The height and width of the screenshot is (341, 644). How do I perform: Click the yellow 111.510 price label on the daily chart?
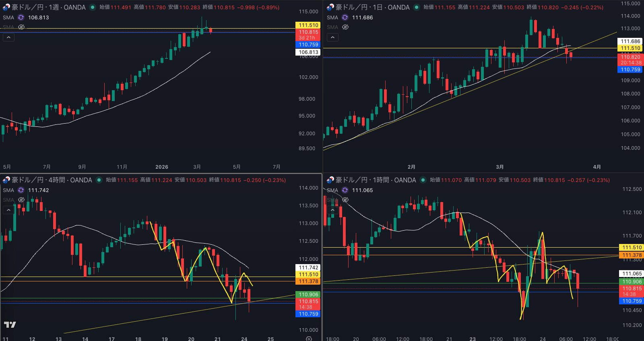point(630,48)
